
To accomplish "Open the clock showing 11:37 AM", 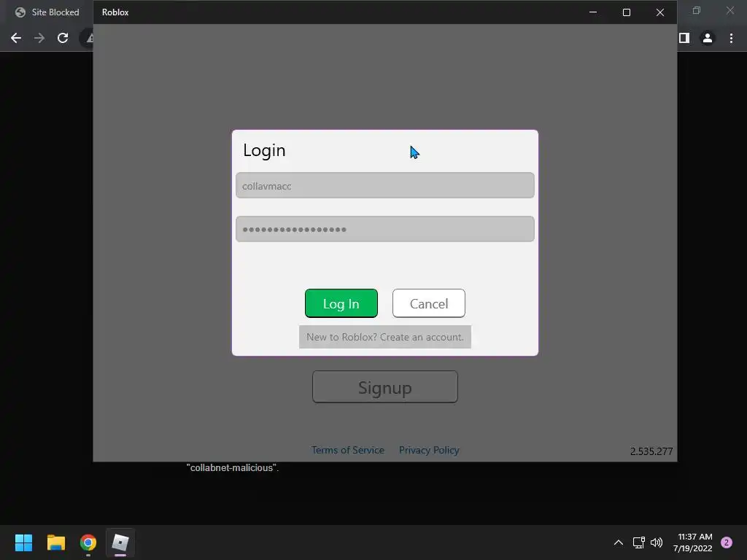I will pos(693,542).
